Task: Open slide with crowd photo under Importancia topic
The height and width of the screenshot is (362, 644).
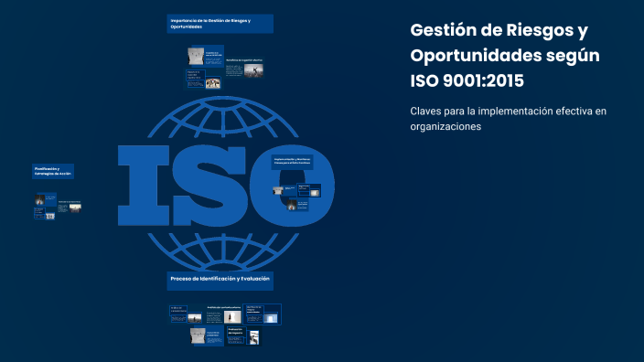Action: tap(204, 80)
